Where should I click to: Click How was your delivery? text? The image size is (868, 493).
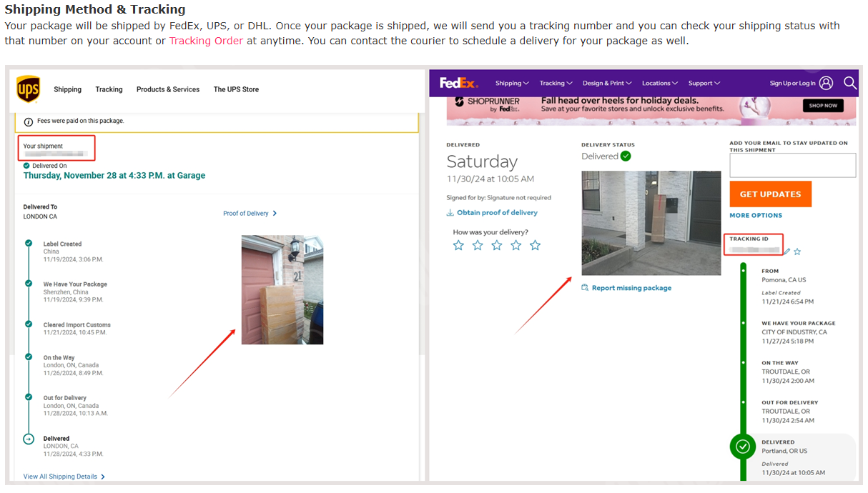click(x=490, y=232)
